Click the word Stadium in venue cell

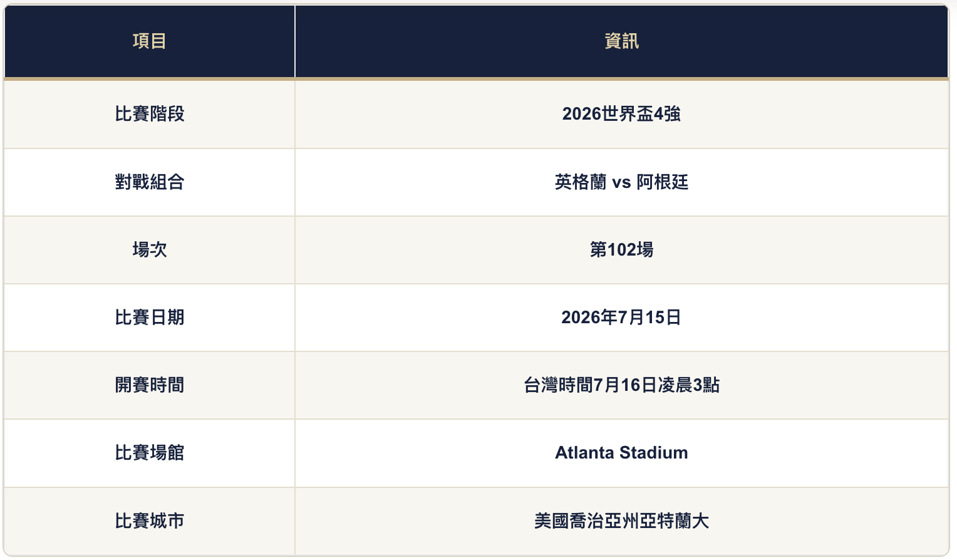tap(654, 453)
